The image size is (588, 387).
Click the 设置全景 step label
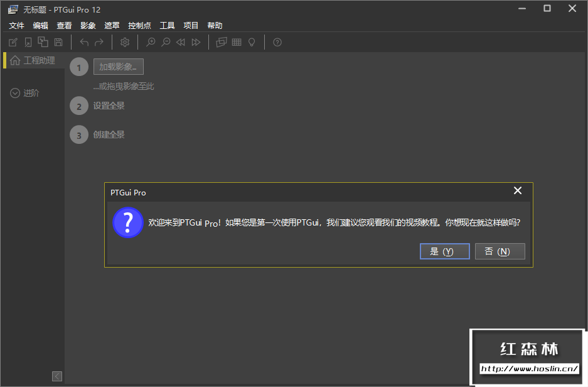[x=109, y=106]
